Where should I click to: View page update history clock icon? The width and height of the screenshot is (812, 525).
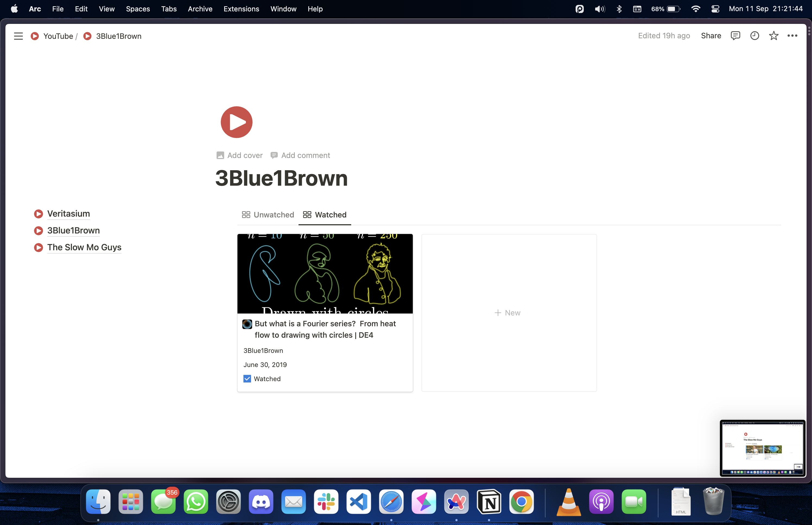click(754, 36)
